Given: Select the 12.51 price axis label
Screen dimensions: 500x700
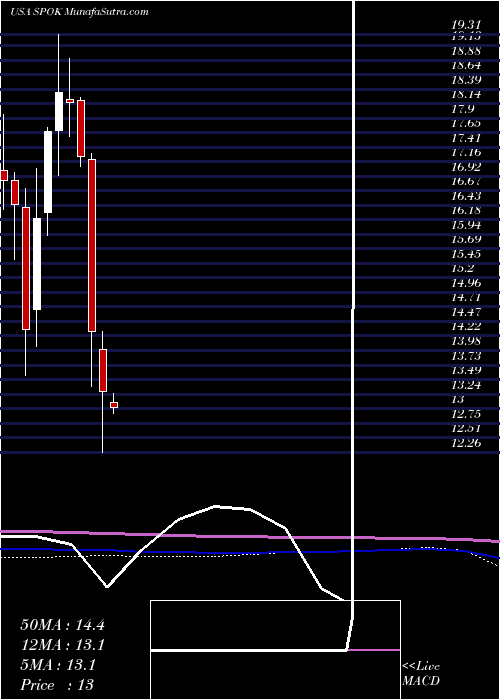Looking at the screenshot, I should (466, 429).
